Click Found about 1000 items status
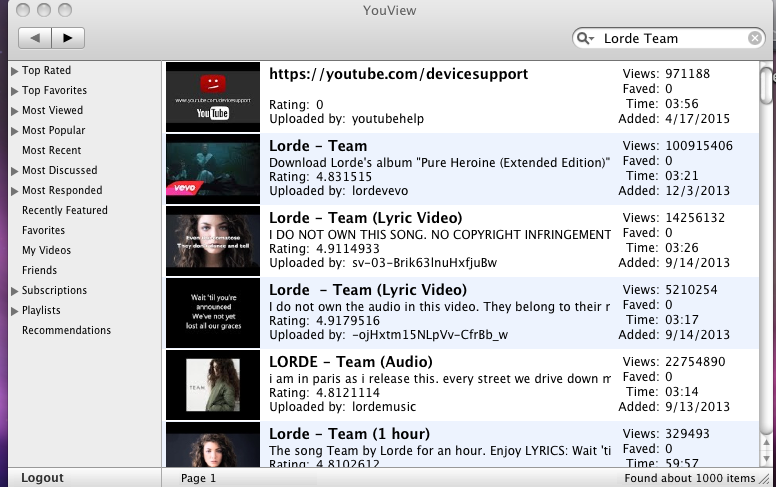 689,478
